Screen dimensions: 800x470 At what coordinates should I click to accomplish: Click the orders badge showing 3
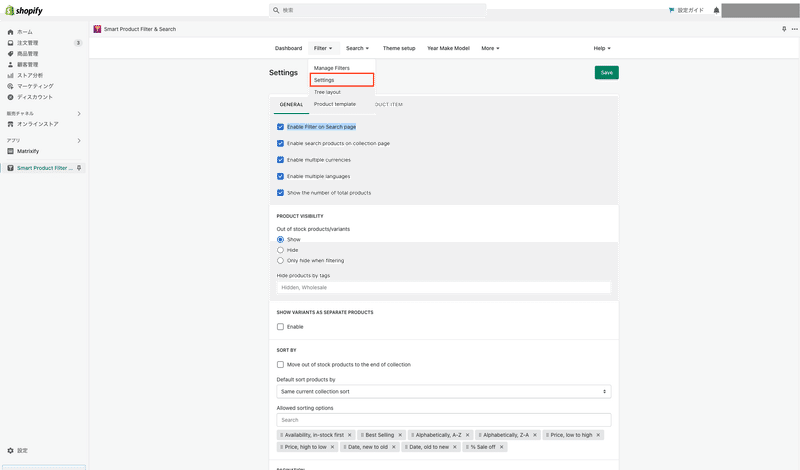point(78,43)
